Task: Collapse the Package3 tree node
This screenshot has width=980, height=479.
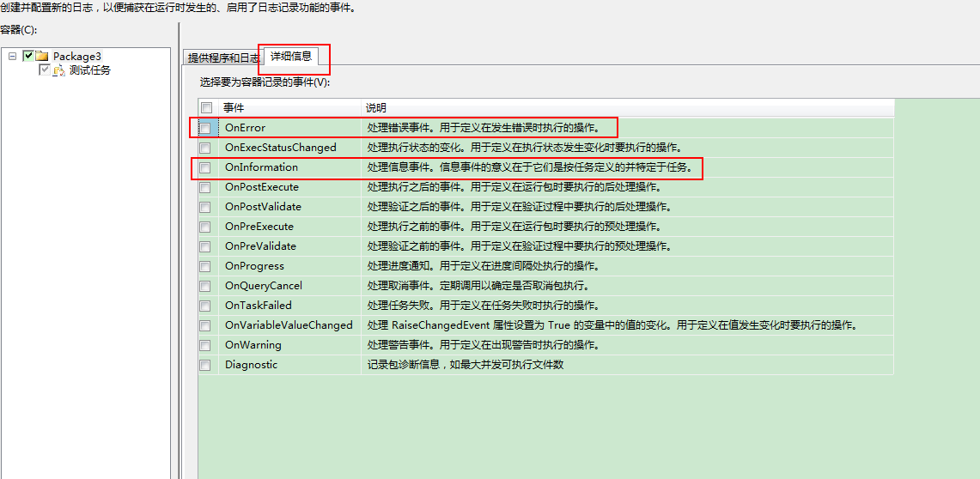Action: tap(13, 56)
